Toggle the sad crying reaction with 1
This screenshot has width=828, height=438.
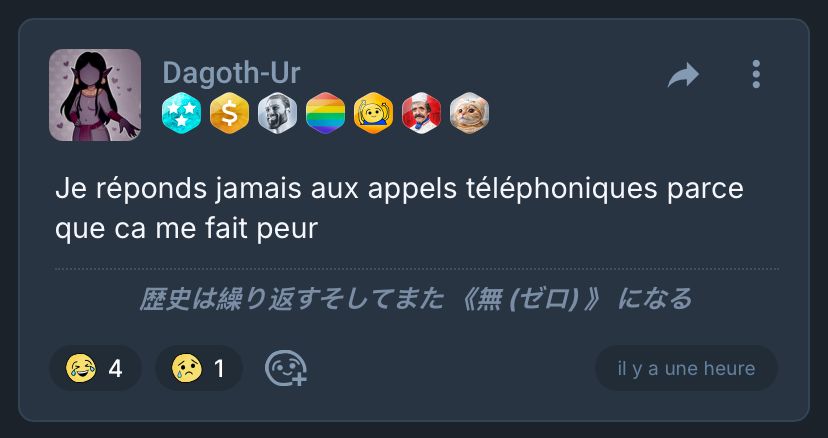click(x=199, y=368)
